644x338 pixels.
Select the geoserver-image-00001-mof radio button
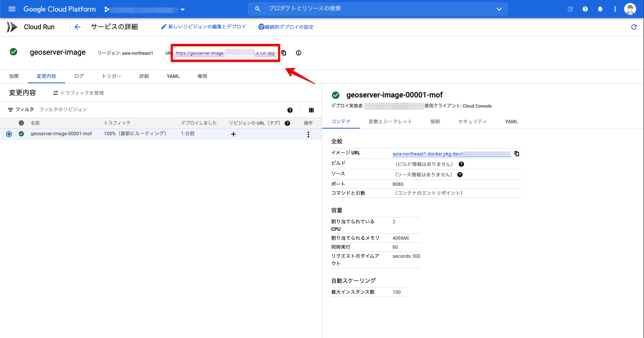[x=9, y=134]
